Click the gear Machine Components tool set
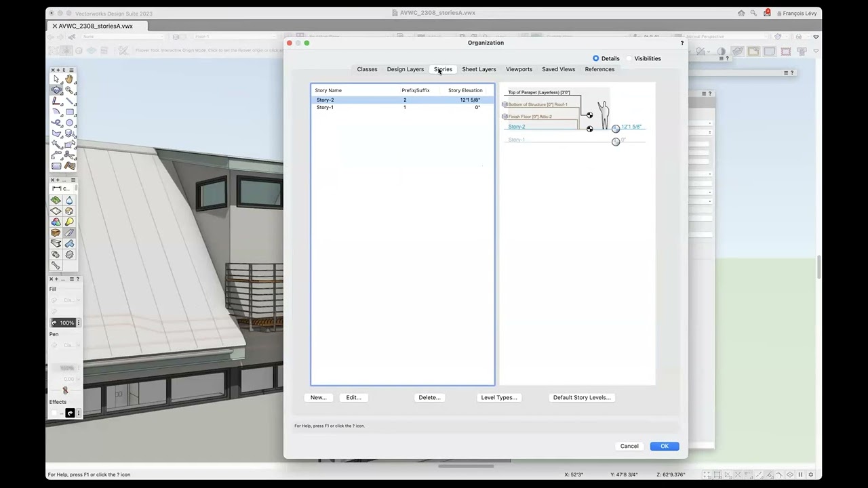This screenshot has width=868, height=488. click(x=69, y=254)
